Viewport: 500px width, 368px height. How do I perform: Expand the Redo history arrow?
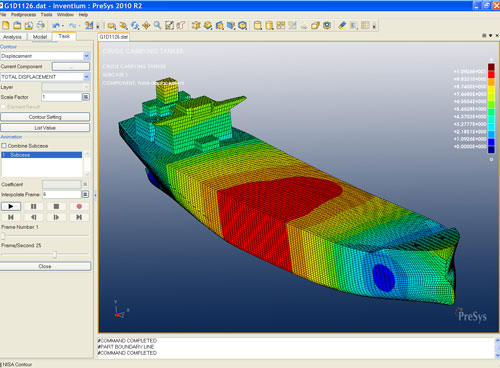79,26
